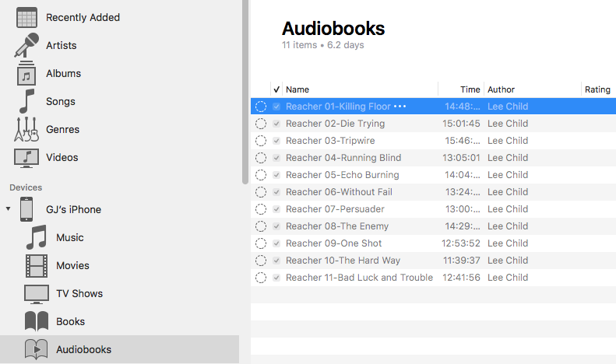Open the ellipsis menu on Killing Floor
This screenshot has height=364, width=616.
pyautogui.click(x=400, y=107)
